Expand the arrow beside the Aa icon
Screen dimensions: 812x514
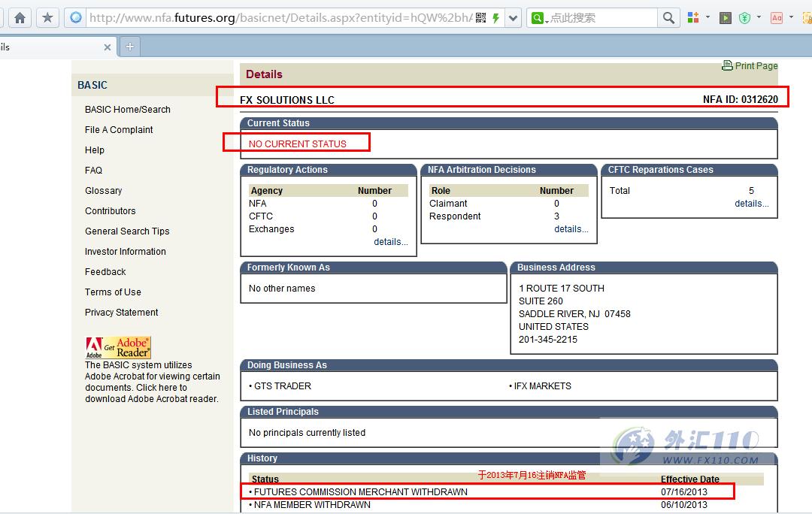(791, 17)
